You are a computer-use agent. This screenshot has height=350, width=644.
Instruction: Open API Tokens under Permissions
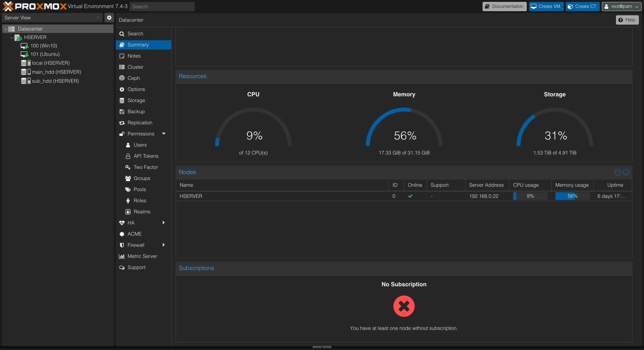146,156
